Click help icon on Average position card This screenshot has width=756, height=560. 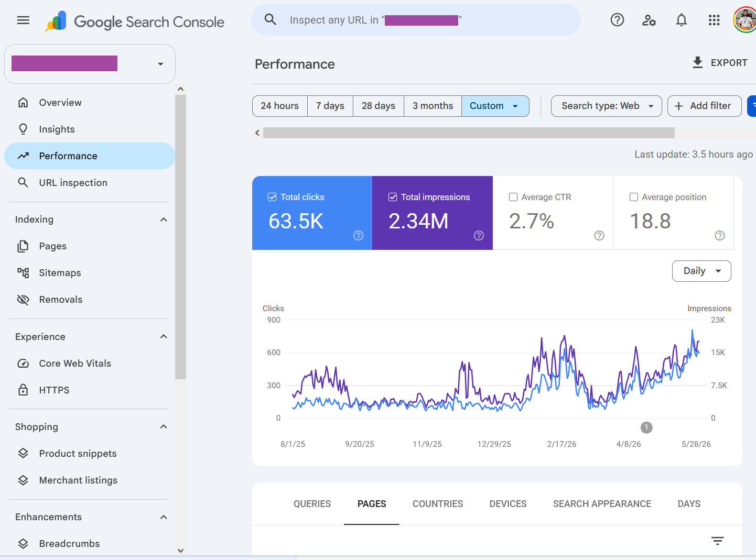coord(720,235)
